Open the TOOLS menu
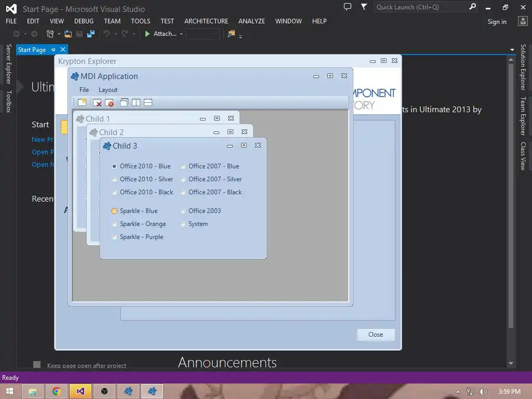Screen dimensions: 532x399 (140, 21)
